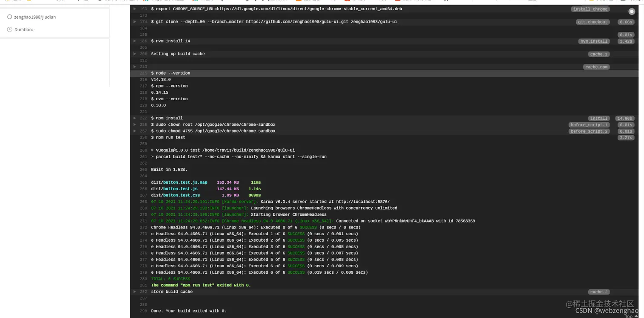Click the 'v14.18.0' output line
This screenshot has width=644, height=318.
coord(161,80)
